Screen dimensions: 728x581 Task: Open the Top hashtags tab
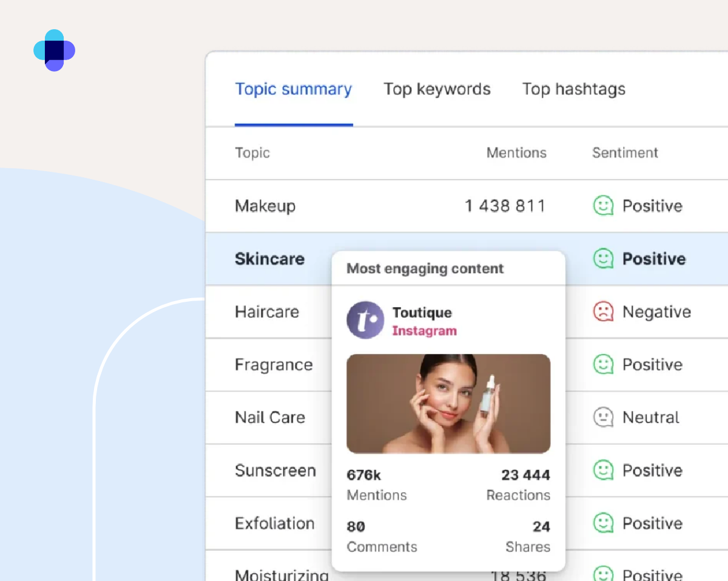[x=574, y=89]
